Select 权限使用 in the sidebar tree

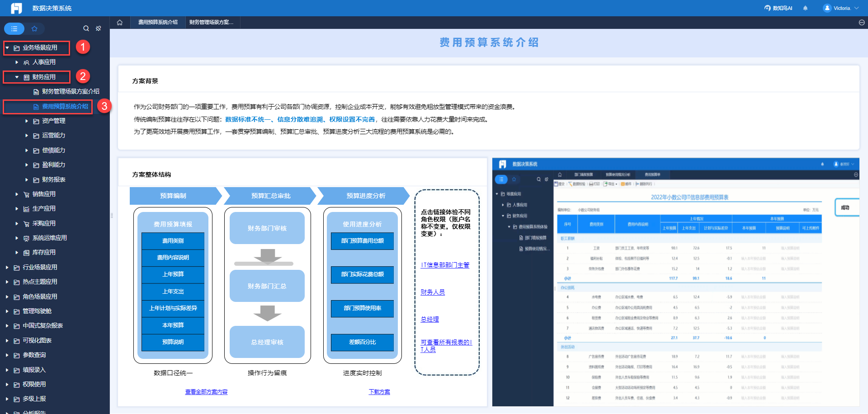coord(34,385)
